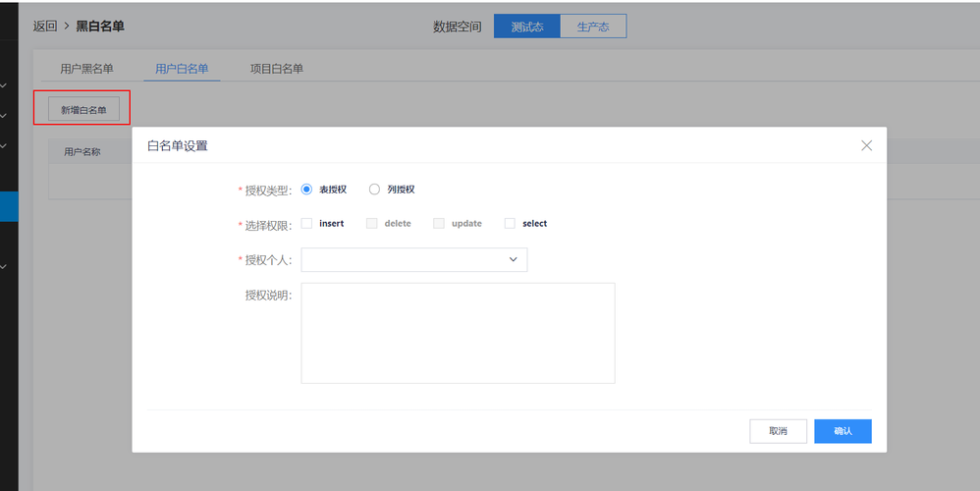Image resolution: width=980 pixels, height=491 pixels.
Task: Click the 确认 button
Action: [843, 431]
